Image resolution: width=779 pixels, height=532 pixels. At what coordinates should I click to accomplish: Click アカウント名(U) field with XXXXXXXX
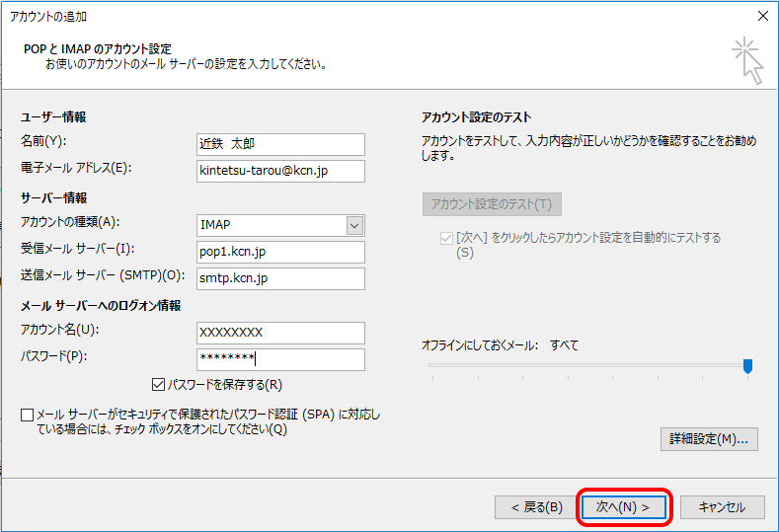[280, 333]
